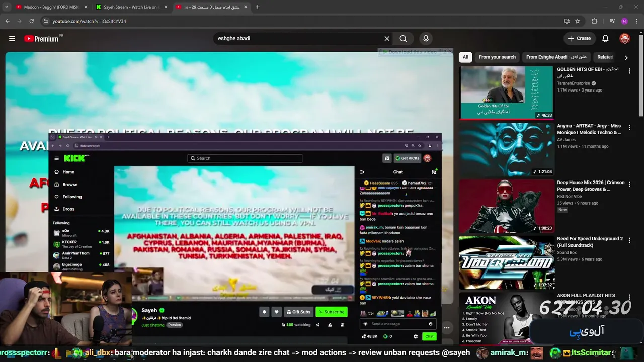Select the 'From your search' chip
The image size is (644, 362).
pyautogui.click(x=497, y=57)
